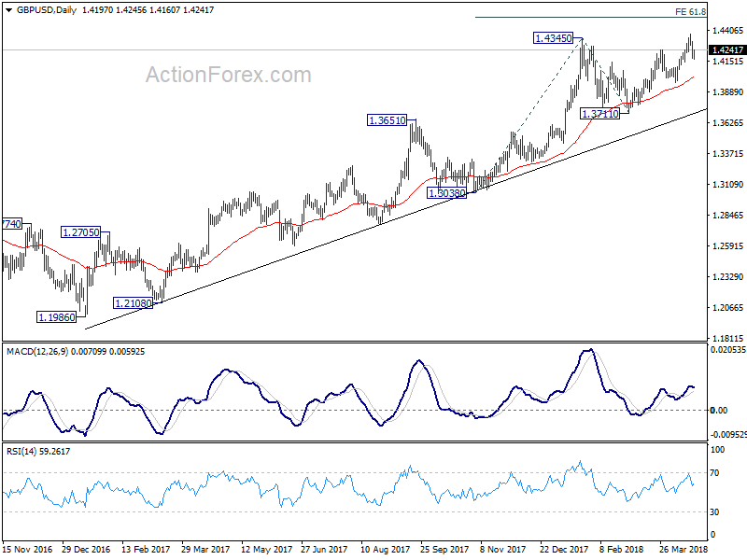Click the partially hidden 7740 price label
The image size is (747, 560).
[12, 224]
